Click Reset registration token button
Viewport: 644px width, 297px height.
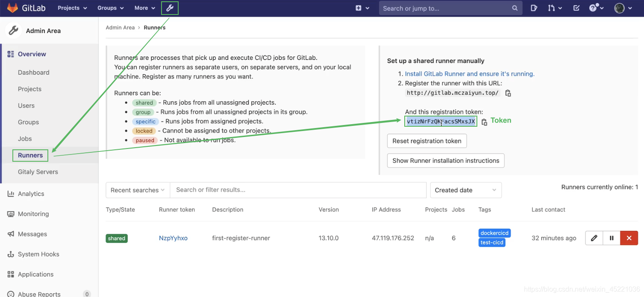point(427,141)
